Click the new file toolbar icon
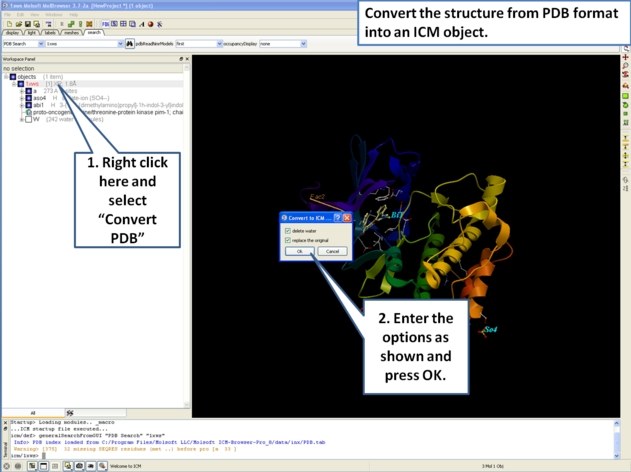The width and height of the screenshot is (631, 472). pyautogui.click(x=8, y=23)
